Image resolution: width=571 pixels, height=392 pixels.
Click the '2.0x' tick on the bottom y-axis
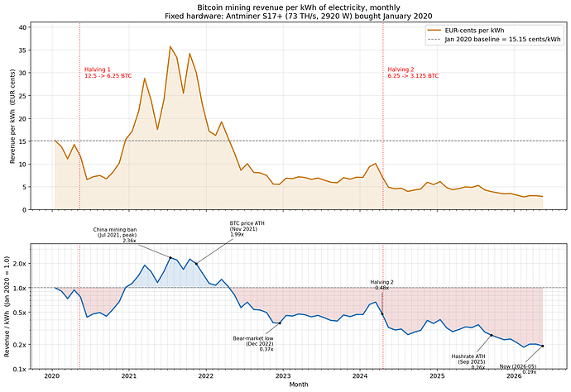(x=21, y=264)
